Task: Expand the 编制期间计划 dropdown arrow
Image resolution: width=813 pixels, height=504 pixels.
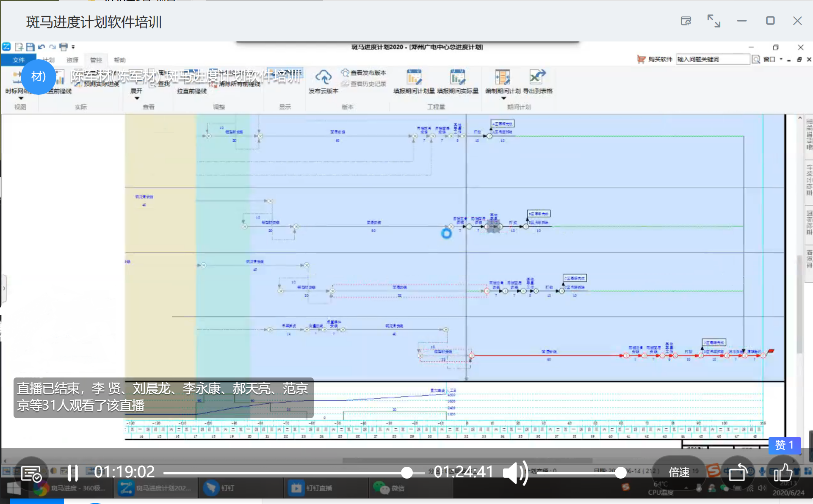Action: point(503,98)
